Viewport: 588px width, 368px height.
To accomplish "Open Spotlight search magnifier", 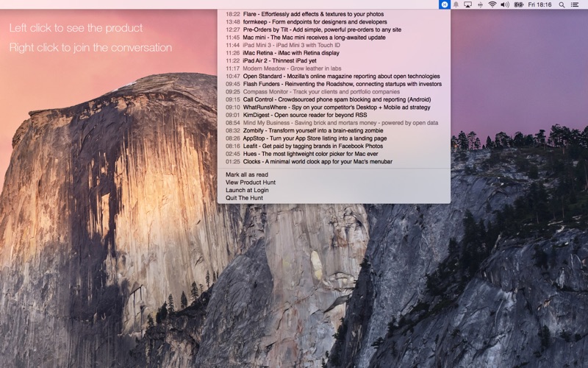I will (x=562, y=4).
